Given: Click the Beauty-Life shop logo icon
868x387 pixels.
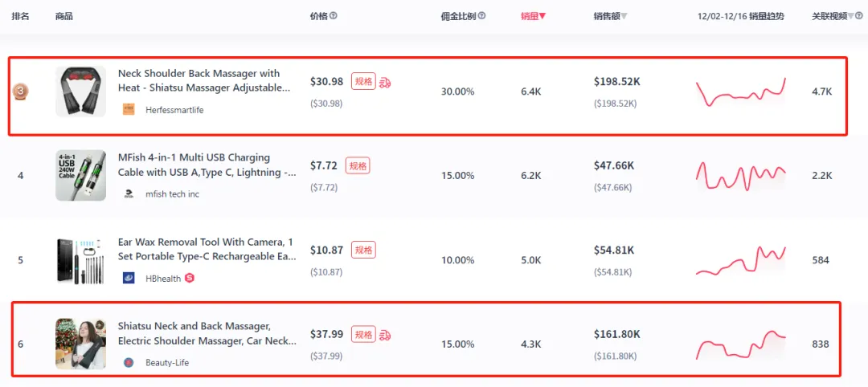Looking at the screenshot, I should click(129, 363).
